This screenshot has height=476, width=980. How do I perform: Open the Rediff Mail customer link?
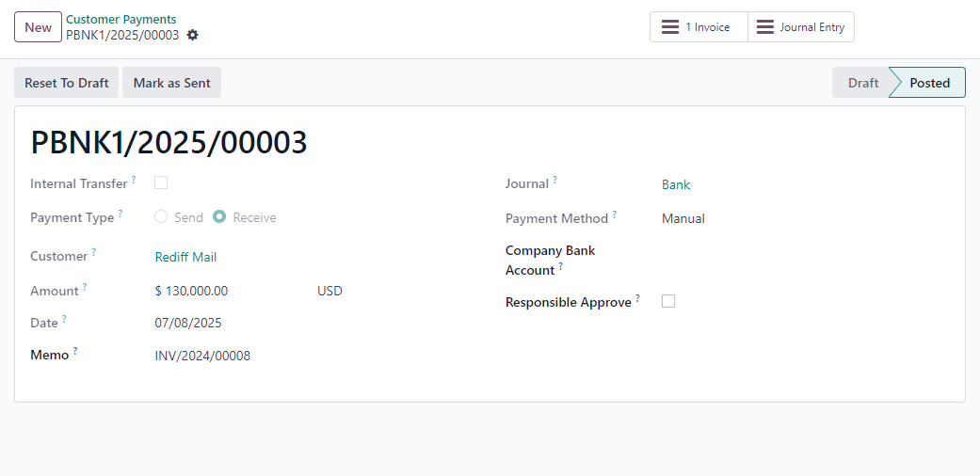pyautogui.click(x=185, y=257)
